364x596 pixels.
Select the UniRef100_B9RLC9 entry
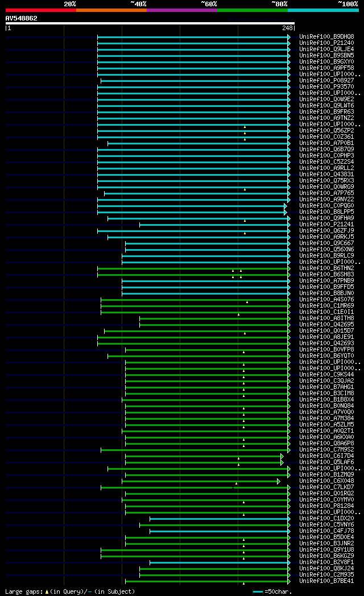[326, 255]
